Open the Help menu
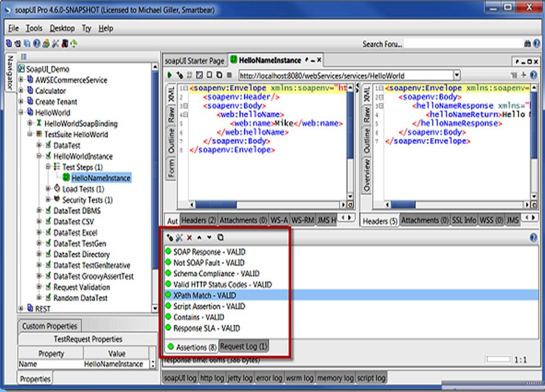The width and height of the screenshot is (545, 392). (x=106, y=28)
